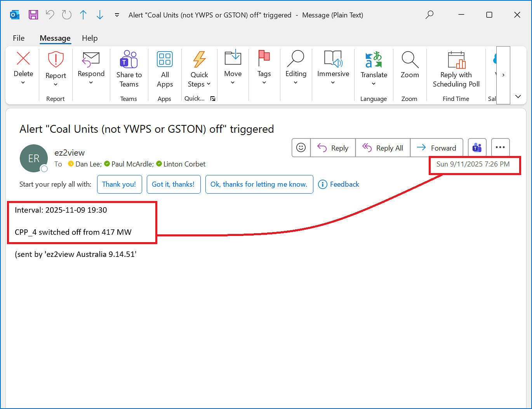Click the Save icon in title bar
532x409 pixels.
[33, 15]
